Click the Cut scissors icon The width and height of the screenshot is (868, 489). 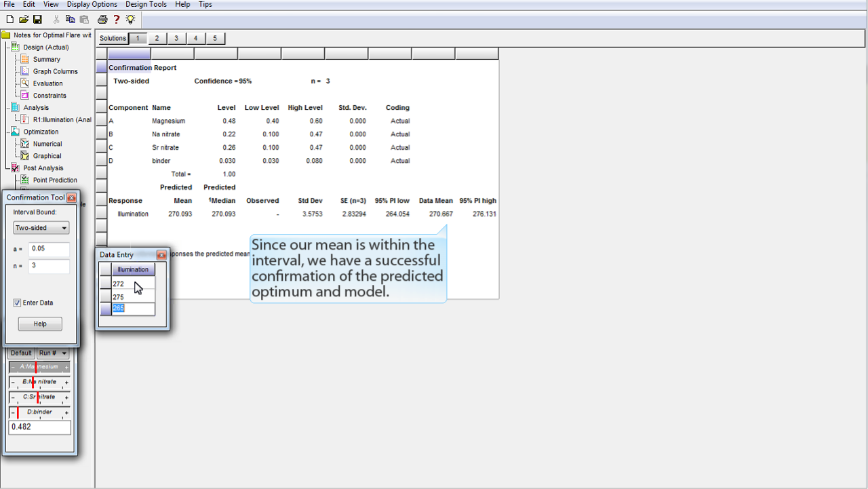56,19
